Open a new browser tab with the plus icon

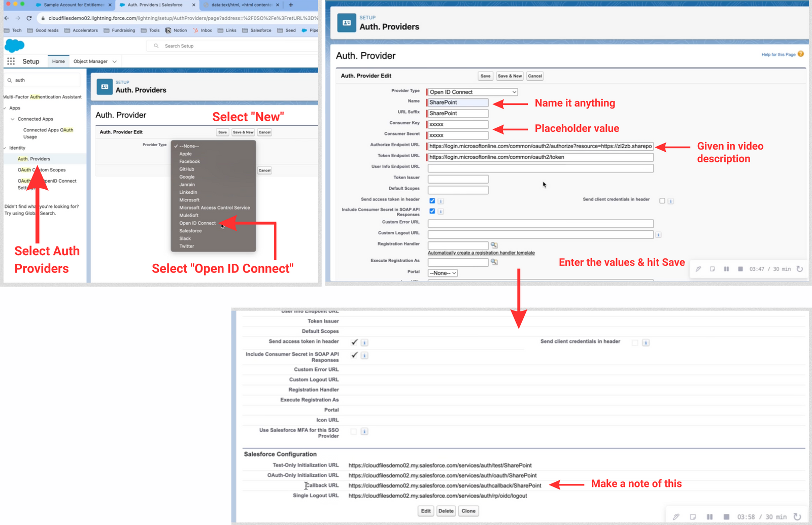pyautogui.click(x=291, y=5)
